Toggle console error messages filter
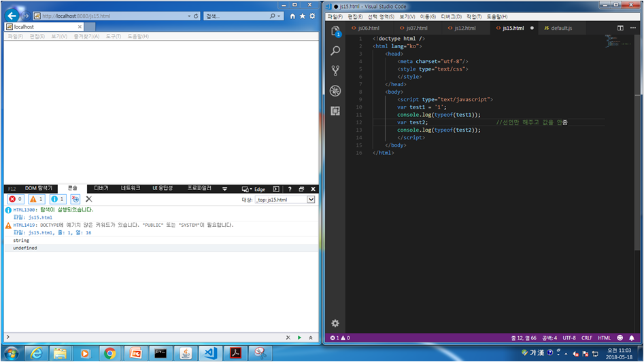The image size is (644, 362). point(16,199)
